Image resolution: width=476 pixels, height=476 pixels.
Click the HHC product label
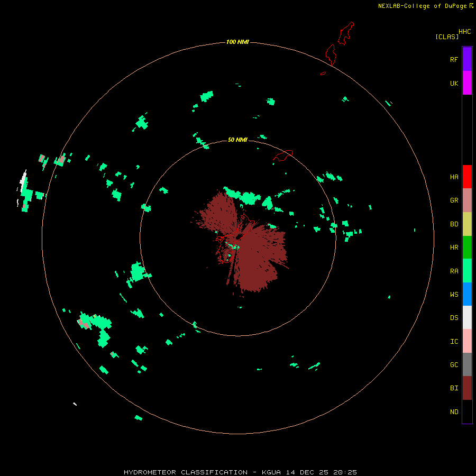tap(464, 32)
